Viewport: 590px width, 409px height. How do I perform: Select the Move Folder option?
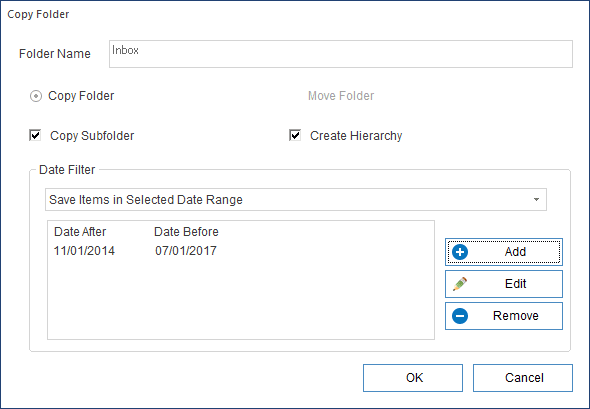click(x=341, y=96)
